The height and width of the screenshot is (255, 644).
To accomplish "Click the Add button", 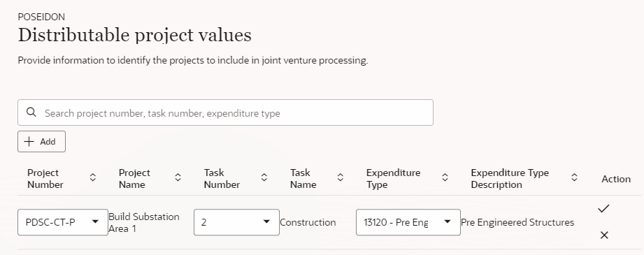I will [41, 142].
